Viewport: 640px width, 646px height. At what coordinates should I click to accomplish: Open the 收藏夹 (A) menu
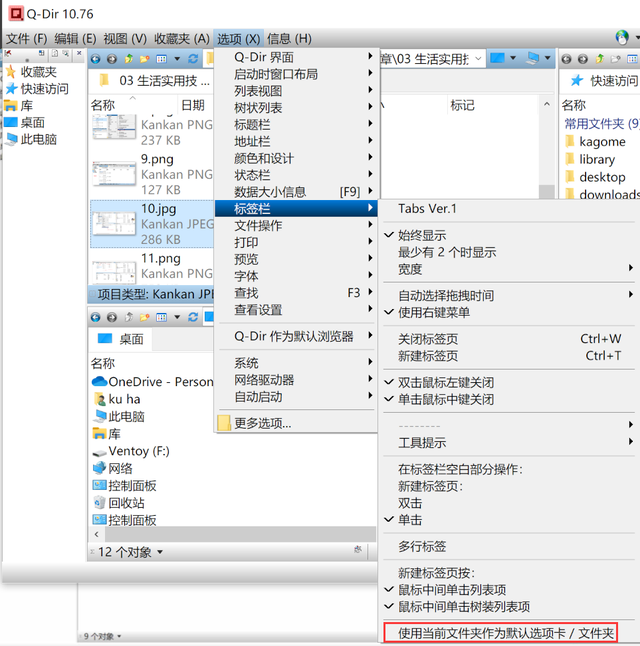pyautogui.click(x=182, y=39)
